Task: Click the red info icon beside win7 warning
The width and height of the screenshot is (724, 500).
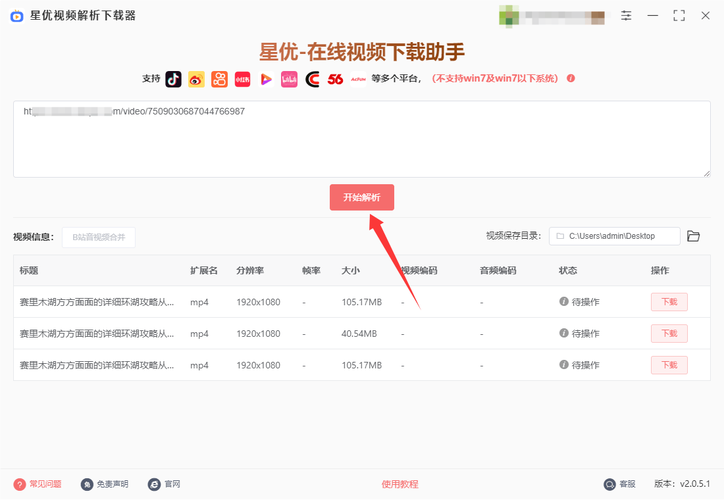Action: 571,78
